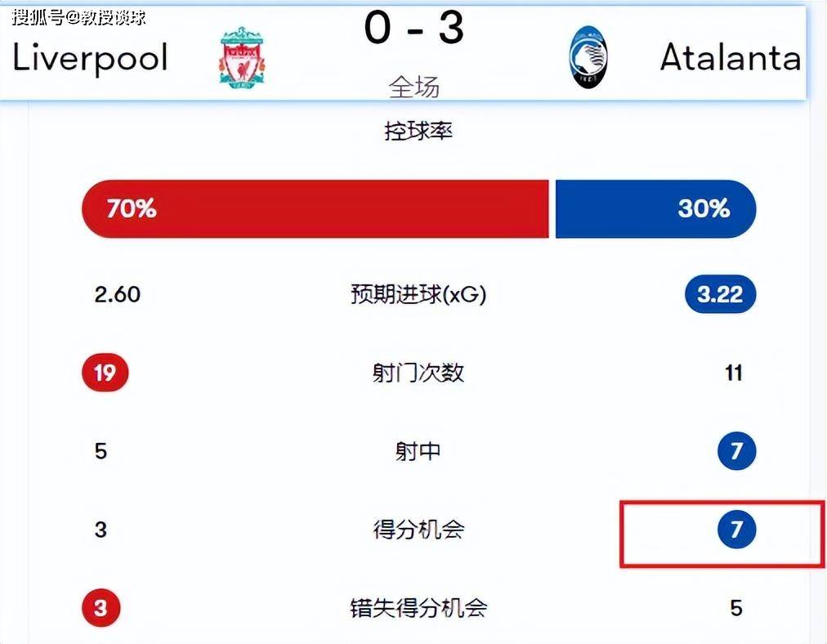The height and width of the screenshot is (644, 827).
Task: Click the 搜狐号@教授谈球 watermark
Action: pyautogui.click(x=79, y=17)
